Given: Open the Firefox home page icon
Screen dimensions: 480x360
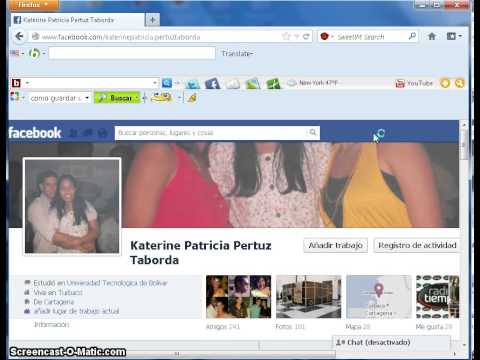Looking at the screenshot, I should (432, 36).
